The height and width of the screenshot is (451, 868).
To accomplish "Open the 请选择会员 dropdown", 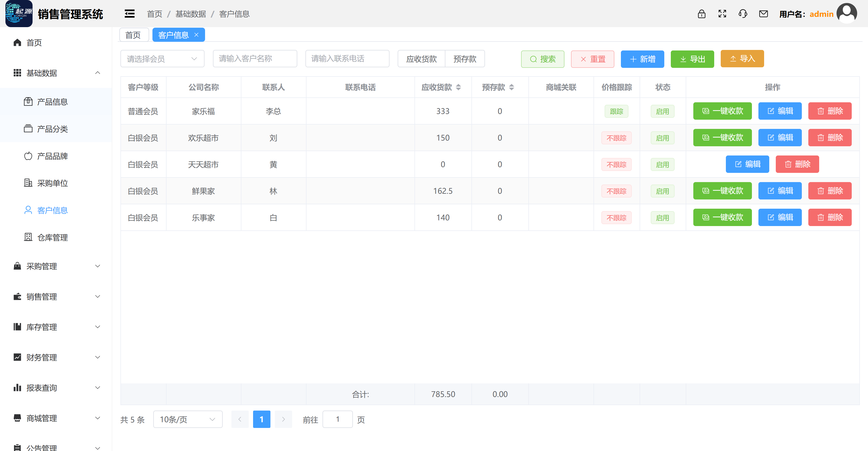I will click(x=162, y=59).
